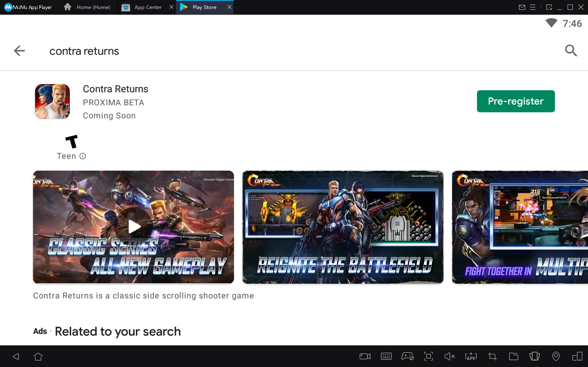Install an APK via the APK icon
This screenshot has width=588, height=367.
[471, 356]
